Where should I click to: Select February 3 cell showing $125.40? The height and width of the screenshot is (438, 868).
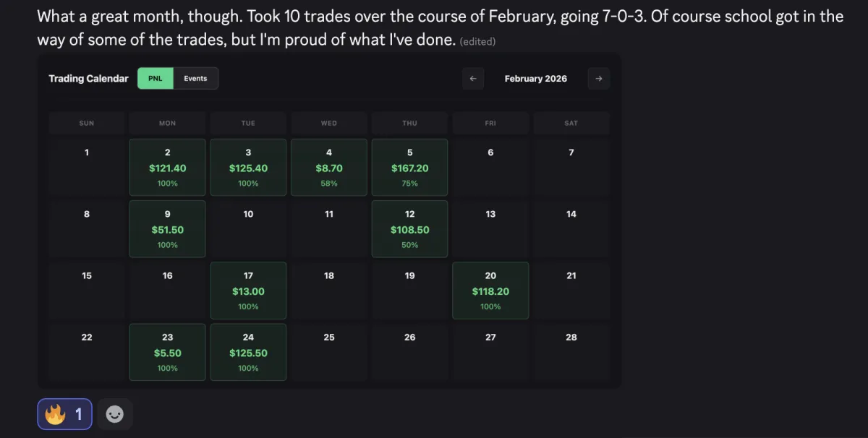pyautogui.click(x=248, y=168)
